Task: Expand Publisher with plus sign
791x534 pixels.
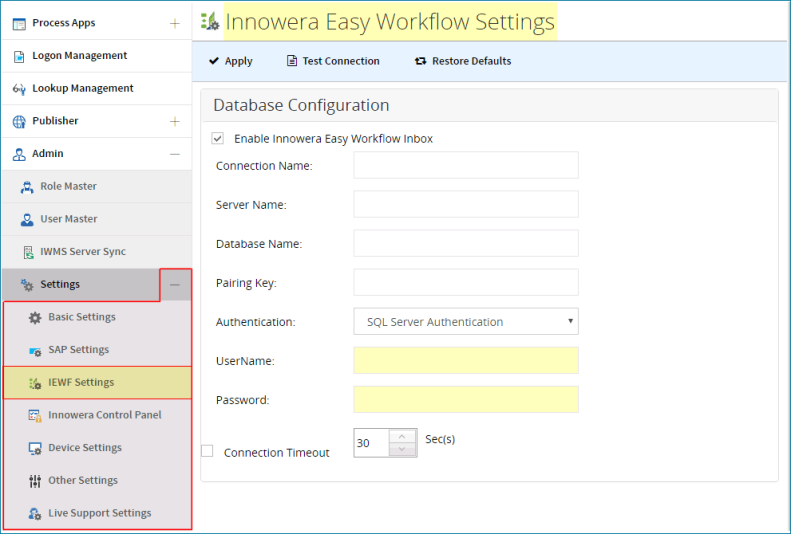Action: pyautogui.click(x=175, y=122)
